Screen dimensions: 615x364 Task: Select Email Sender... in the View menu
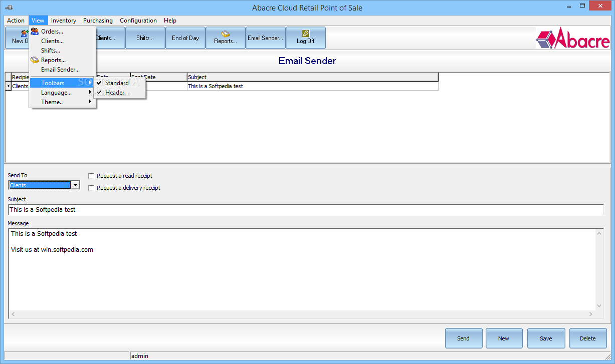pyautogui.click(x=62, y=70)
